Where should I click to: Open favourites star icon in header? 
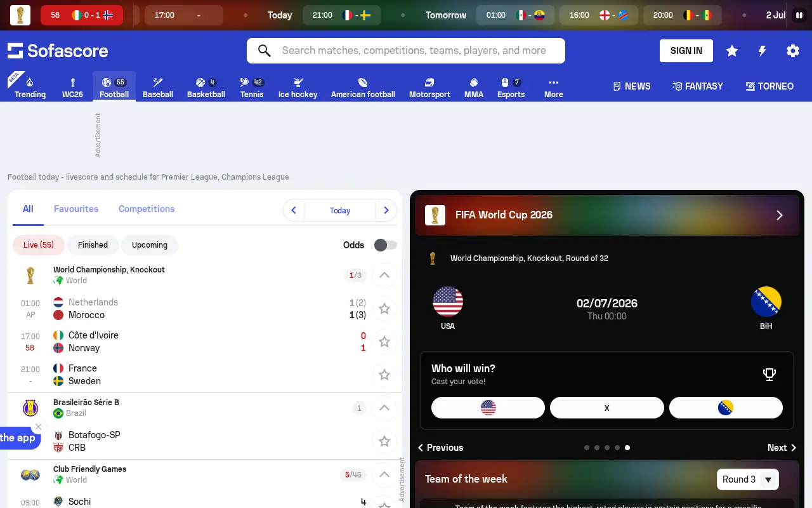click(732, 51)
